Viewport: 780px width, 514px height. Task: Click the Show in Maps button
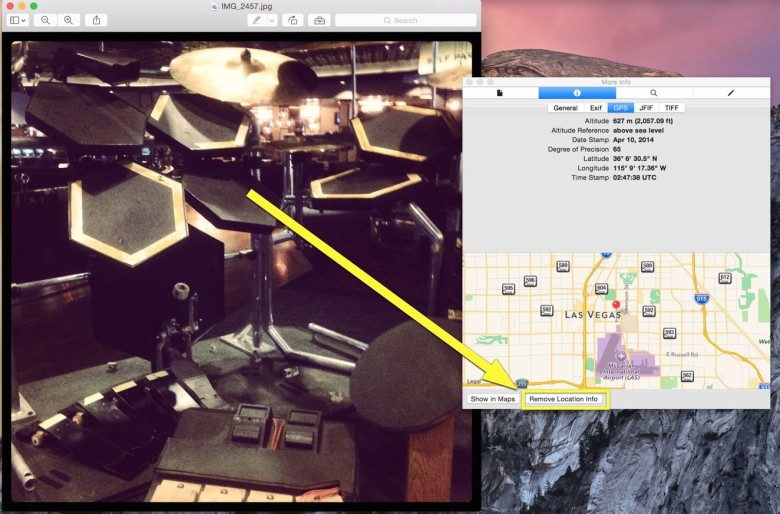click(493, 399)
